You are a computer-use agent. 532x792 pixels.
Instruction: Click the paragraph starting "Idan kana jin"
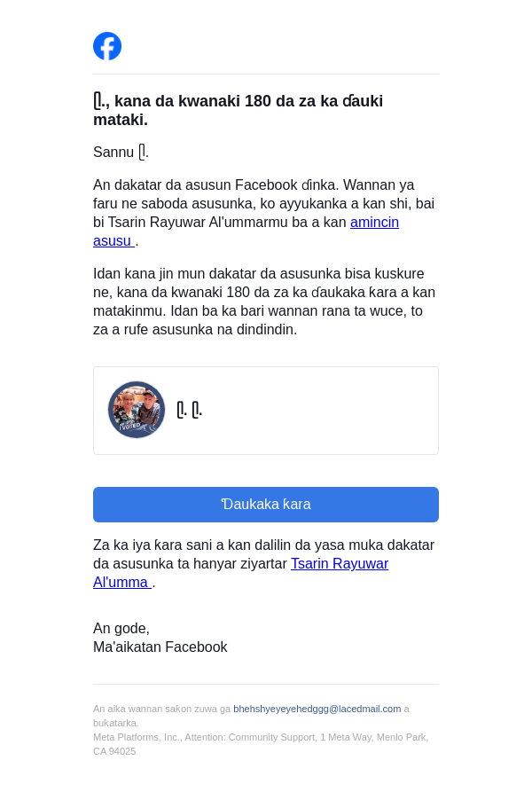pos(264,302)
